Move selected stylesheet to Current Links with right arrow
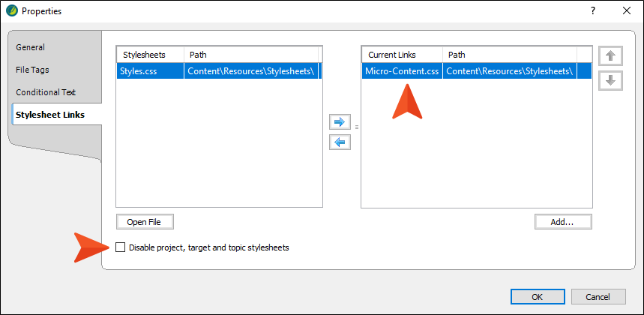This screenshot has width=644, height=315. (340, 122)
